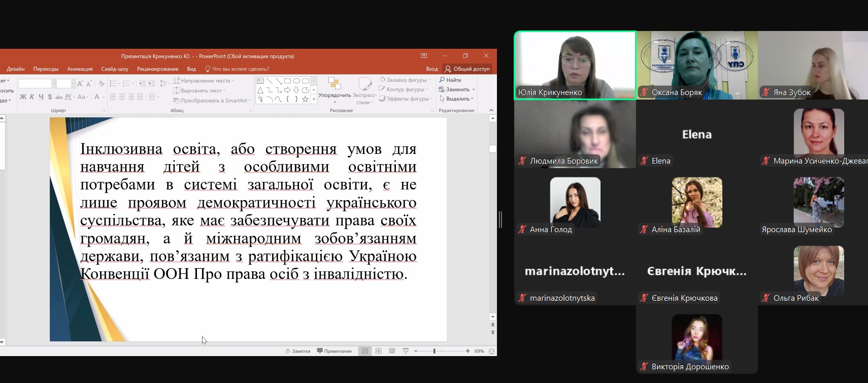Switch to Slide Sorter view
Image resolution: width=868 pixels, height=383 pixels.
(x=379, y=351)
